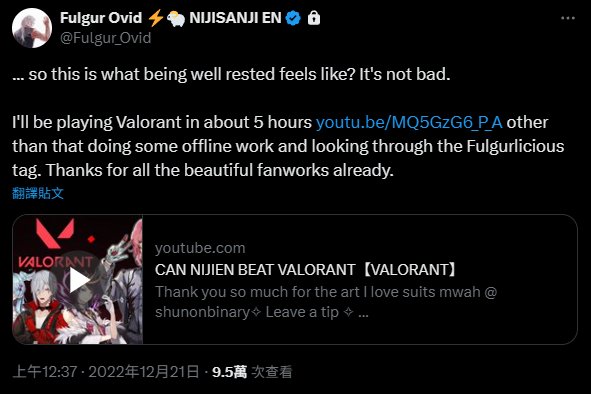Click the 上午12:37 2022年12月21日 timestamp

coord(106,372)
